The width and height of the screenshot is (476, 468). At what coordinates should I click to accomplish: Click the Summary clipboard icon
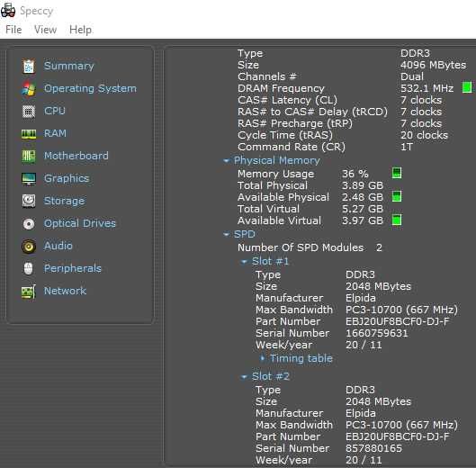pyautogui.click(x=29, y=67)
